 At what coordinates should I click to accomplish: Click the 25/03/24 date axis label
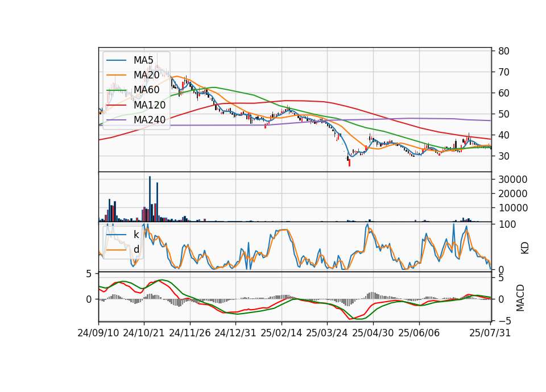click(327, 333)
